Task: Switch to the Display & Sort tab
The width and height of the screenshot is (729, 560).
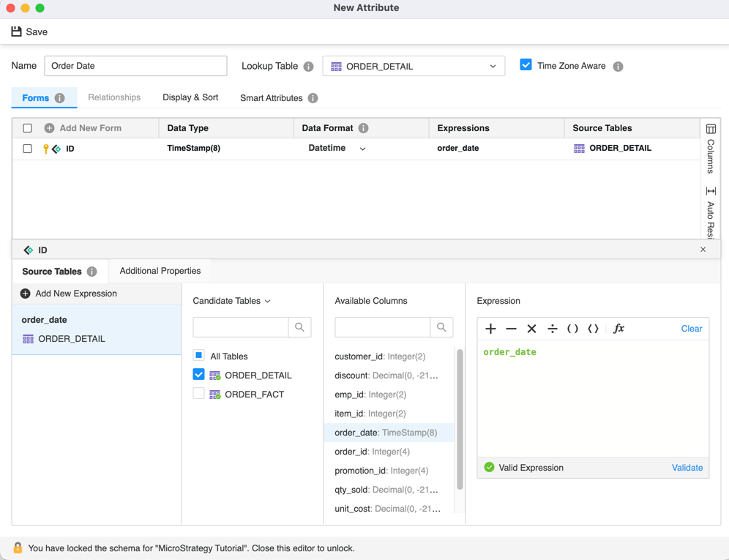Action: coord(190,97)
